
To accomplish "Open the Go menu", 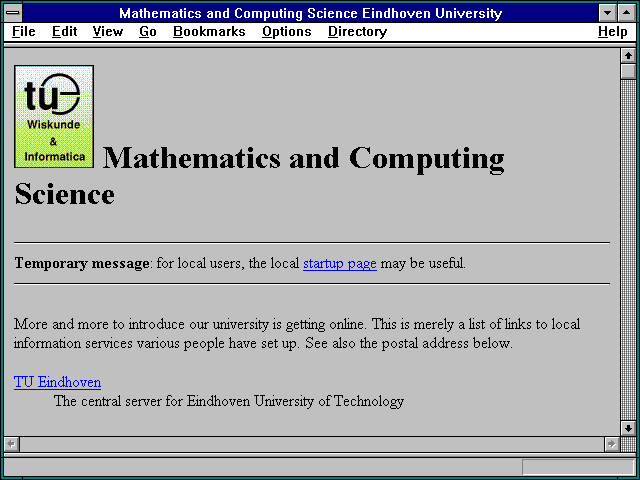I will click(x=148, y=32).
